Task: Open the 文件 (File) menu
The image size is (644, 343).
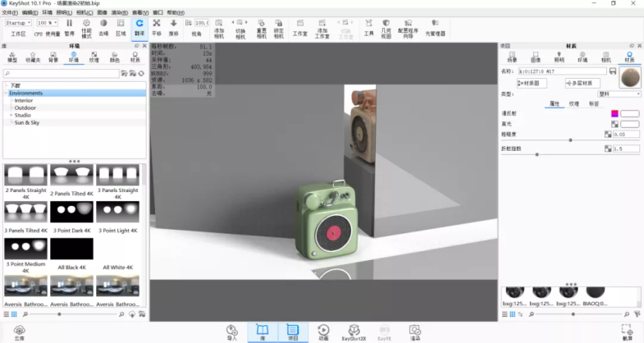Action: (9, 13)
